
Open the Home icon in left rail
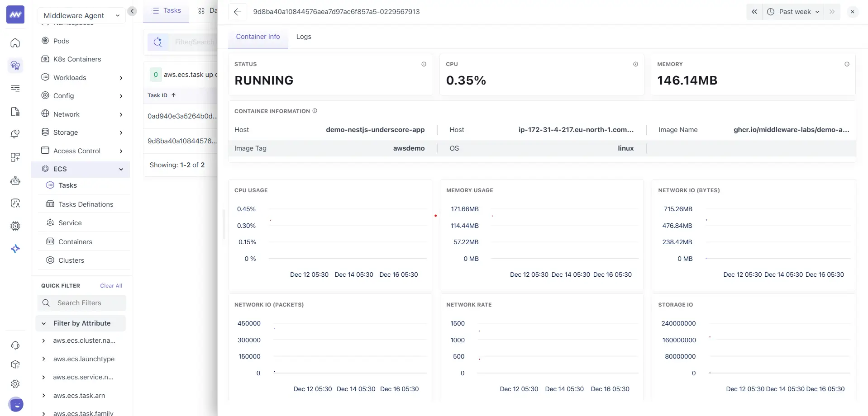15,43
